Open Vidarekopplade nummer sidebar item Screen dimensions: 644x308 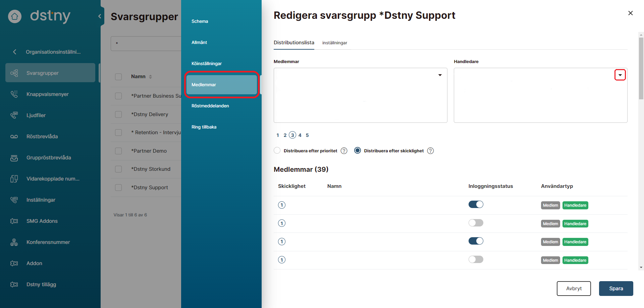click(x=53, y=179)
